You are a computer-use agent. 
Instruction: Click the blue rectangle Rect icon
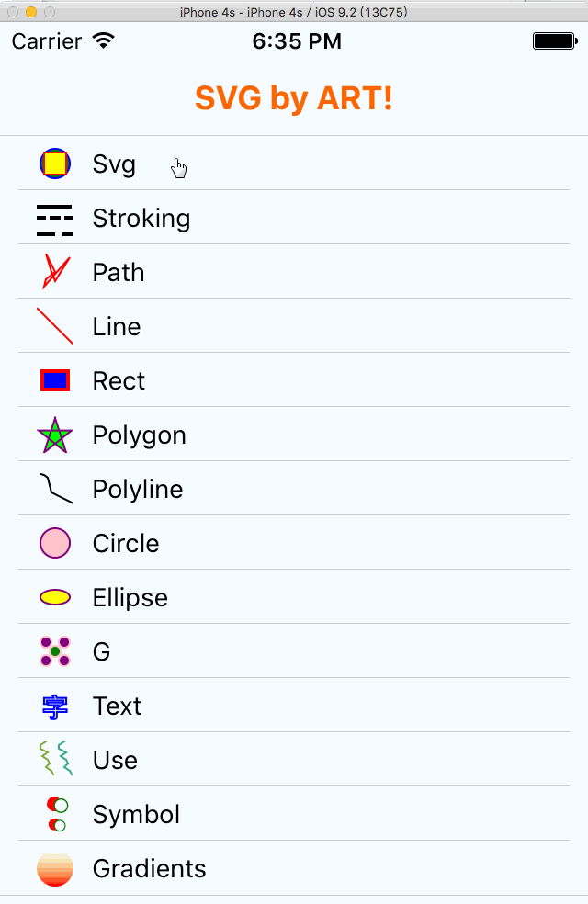(55, 380)
